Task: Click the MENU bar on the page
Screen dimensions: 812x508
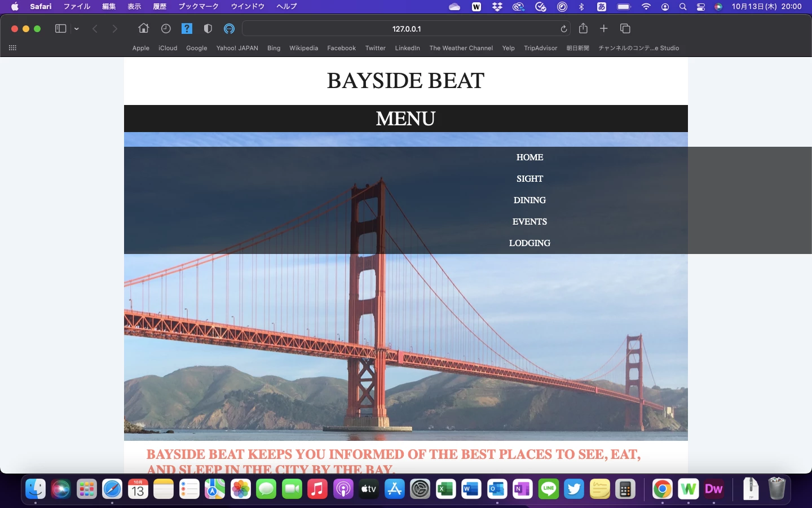Action: (406, 119)
